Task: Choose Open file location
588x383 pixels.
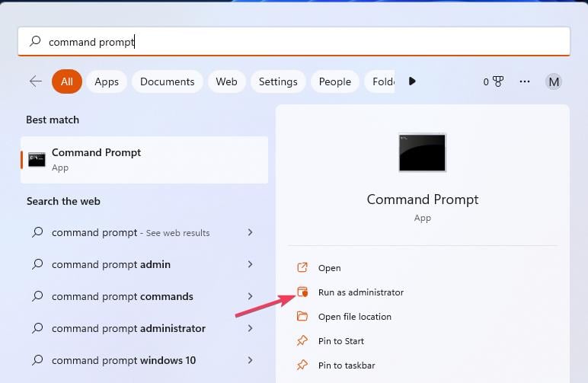Action: (355, 317)
